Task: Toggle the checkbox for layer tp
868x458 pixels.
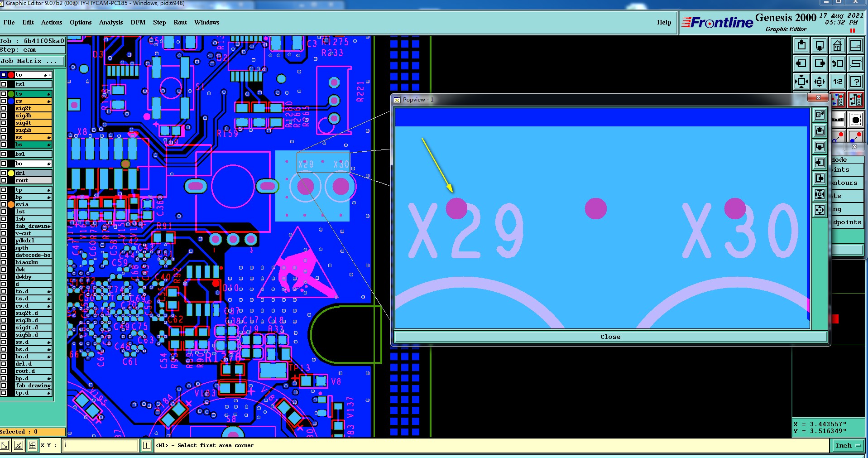Action: coord(4,190)
